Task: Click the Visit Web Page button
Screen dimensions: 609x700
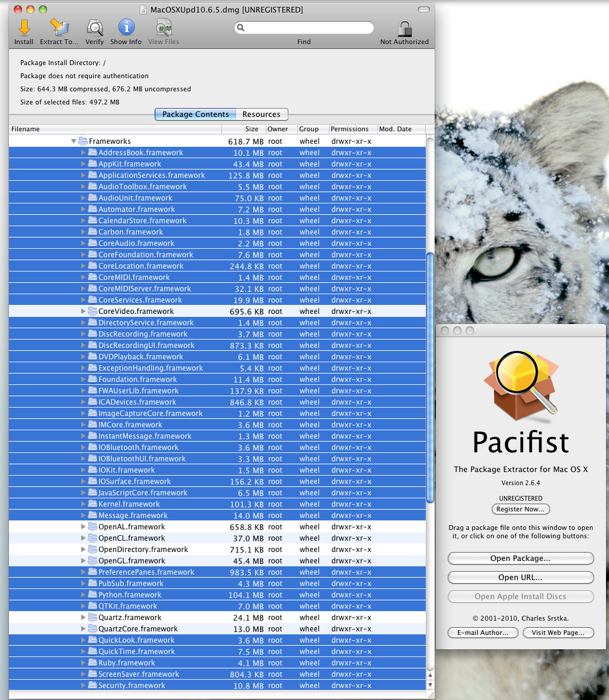Action: pos(558,633)
